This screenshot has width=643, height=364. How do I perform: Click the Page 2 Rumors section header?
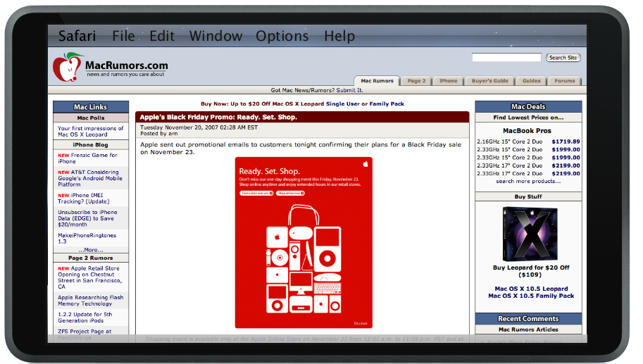click(91, 258)
